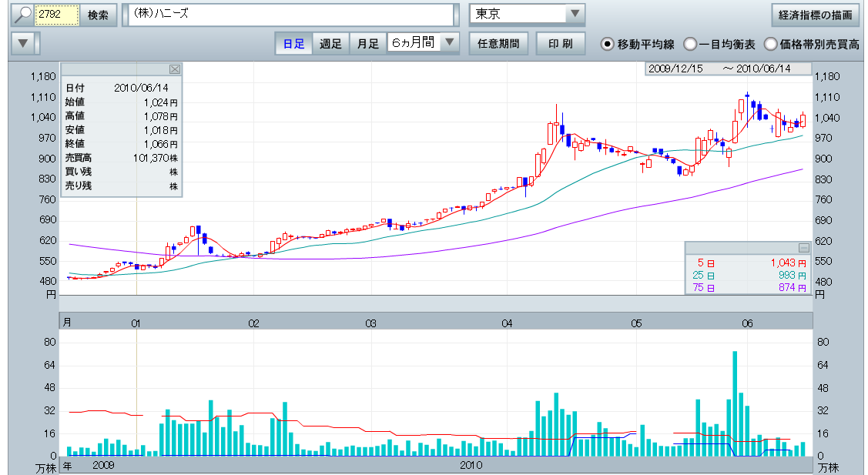Open the 東京 exchange dropdown
The width and height of the screenshot is (868, 475).
575,15
